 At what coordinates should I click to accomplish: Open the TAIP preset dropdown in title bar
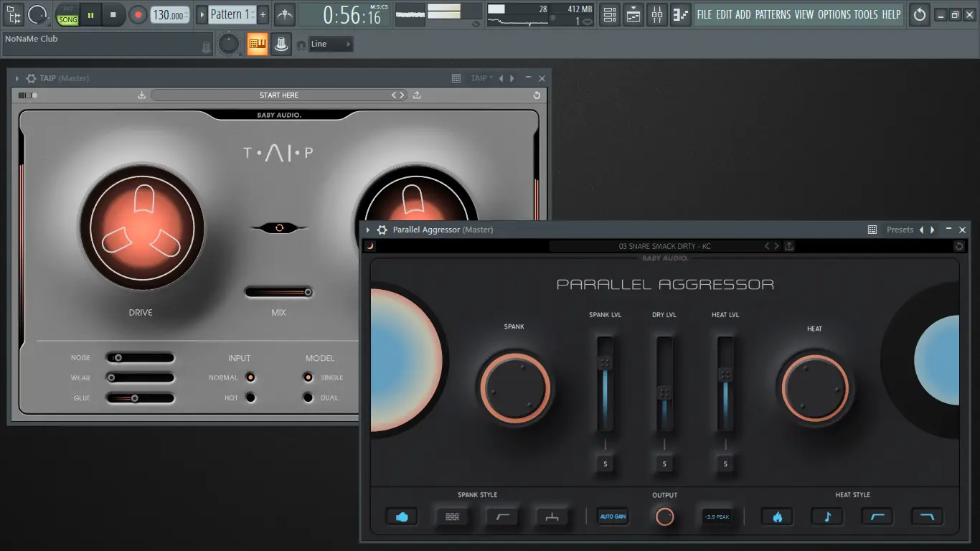(x=482, y=78)
